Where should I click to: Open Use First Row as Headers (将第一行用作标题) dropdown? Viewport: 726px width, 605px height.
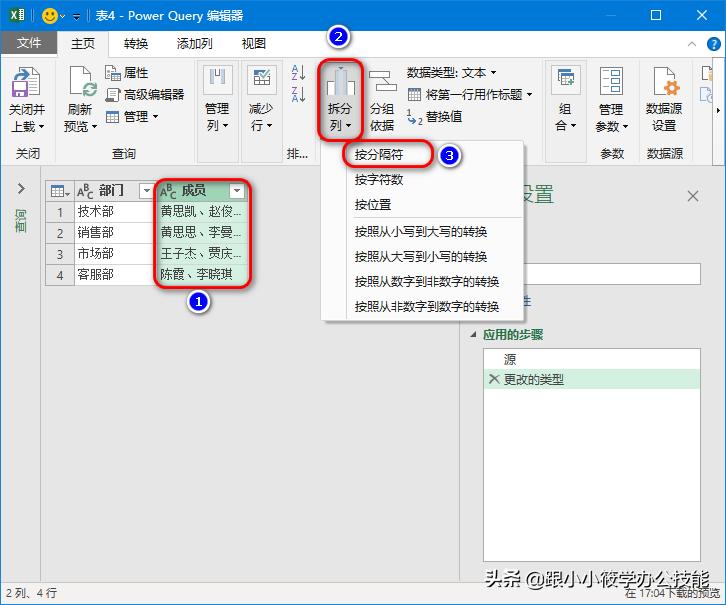[470, 94]
